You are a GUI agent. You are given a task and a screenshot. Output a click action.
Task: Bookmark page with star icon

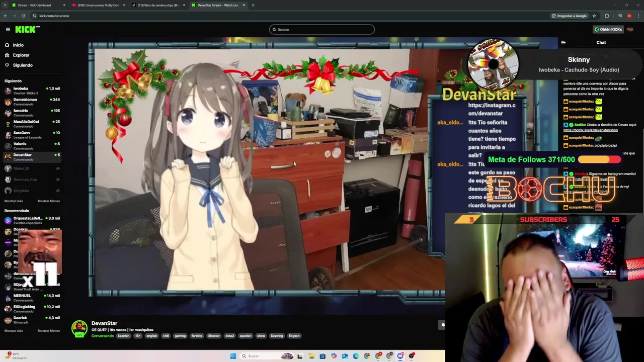pos(594,16)
